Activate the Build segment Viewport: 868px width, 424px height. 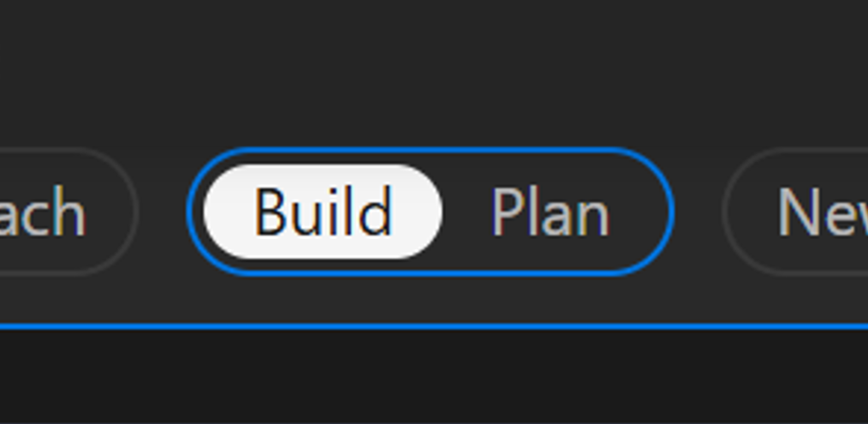[323, 212]
